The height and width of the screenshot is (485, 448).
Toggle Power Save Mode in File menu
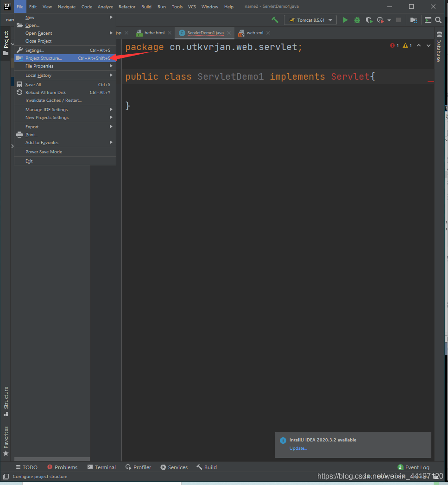tap(44, 152)
